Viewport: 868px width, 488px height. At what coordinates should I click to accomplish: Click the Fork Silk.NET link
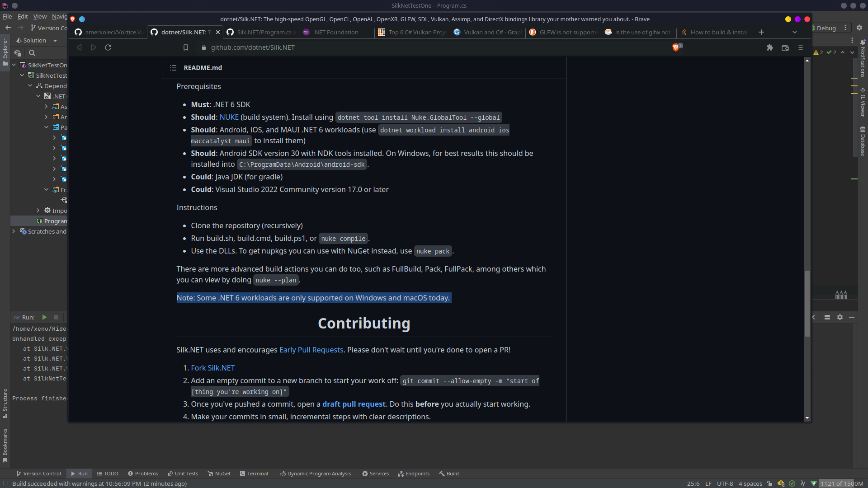pyautogui.click(x=212, y=368)
